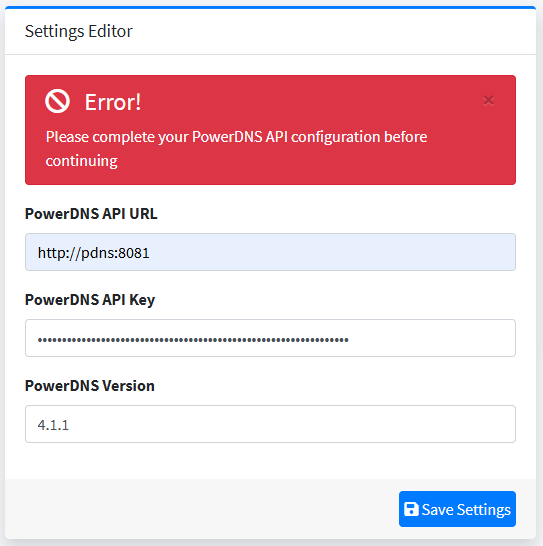Click the PowerDNS API Key label
Image resolution: width=543 pixels, height=546 pixels.
(x=90, y=299)
